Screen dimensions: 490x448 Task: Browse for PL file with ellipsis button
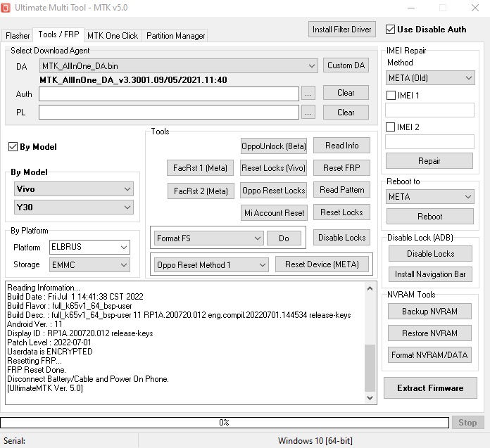(x=308, y=112)
